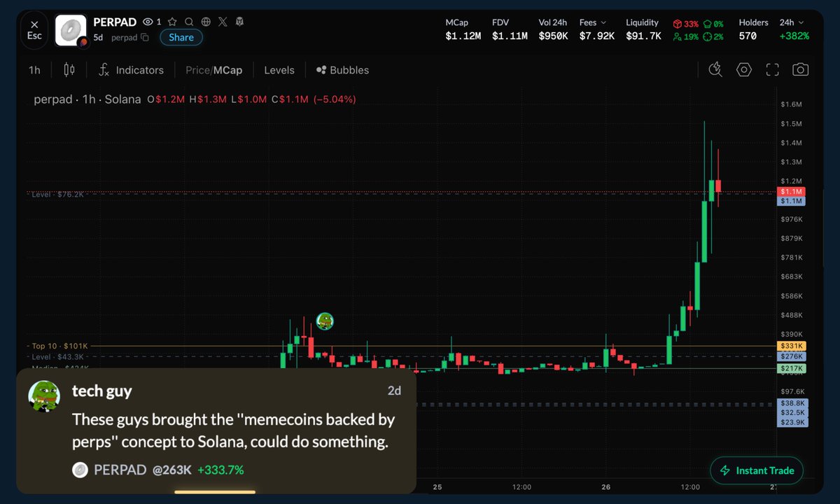
Task: Open chart settings hexagon icon
Action: 744,69
